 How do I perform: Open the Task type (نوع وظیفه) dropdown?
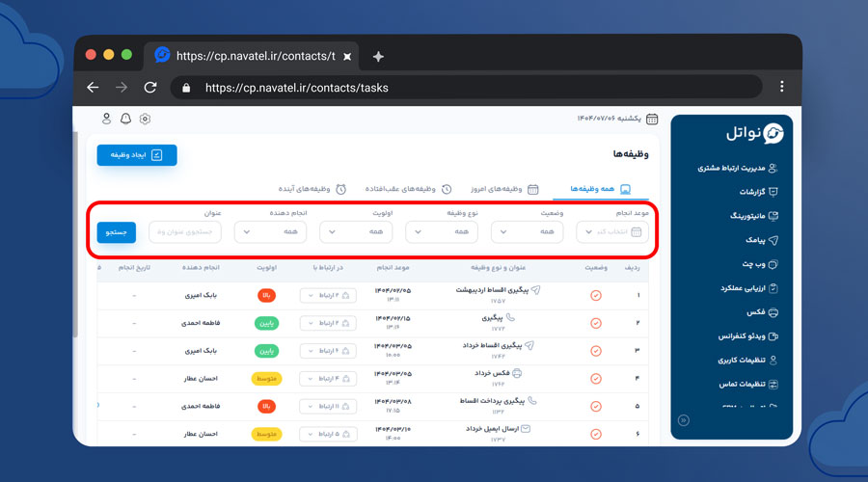441,231
